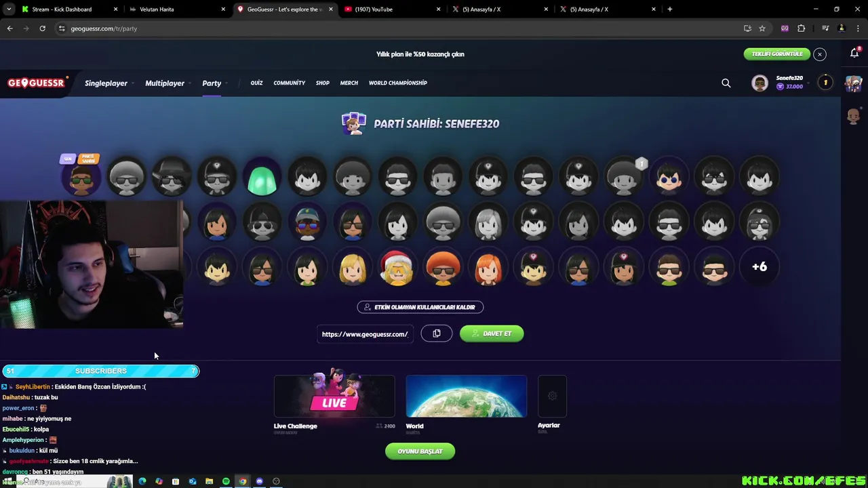Open Discord from the taskbar
Viewport: 868px width, 488px height.
[259, 481]
